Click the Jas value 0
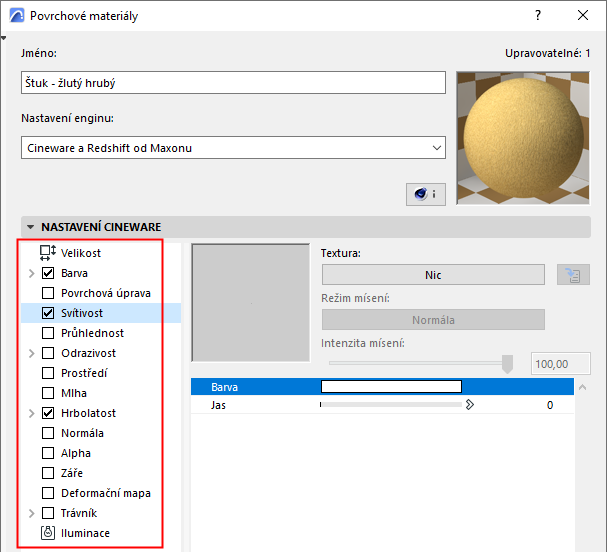Screen dimensions: 607x552 [x=550, y=405]
